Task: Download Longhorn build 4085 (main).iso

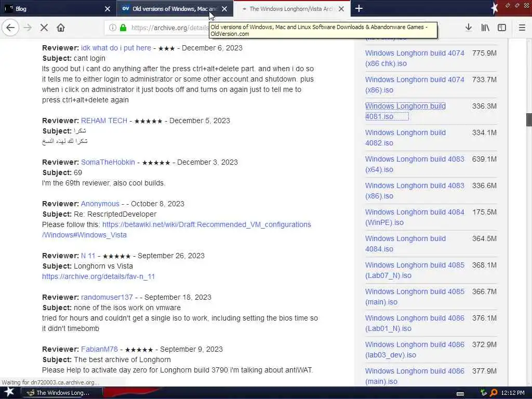Action: pyautogui.click(x=415, y=297)
